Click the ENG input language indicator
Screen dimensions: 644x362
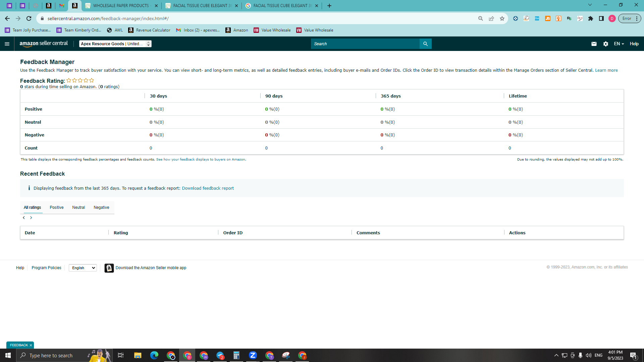click(x=599, y=355)
